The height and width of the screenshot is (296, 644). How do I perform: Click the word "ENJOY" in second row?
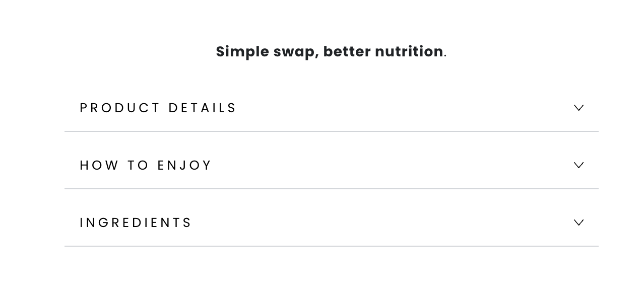(184, 166)
